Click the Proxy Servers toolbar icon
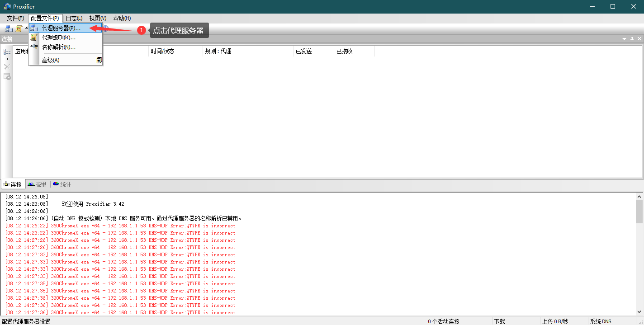The width and height of the screenshot is (644, 325). [9, 28]
